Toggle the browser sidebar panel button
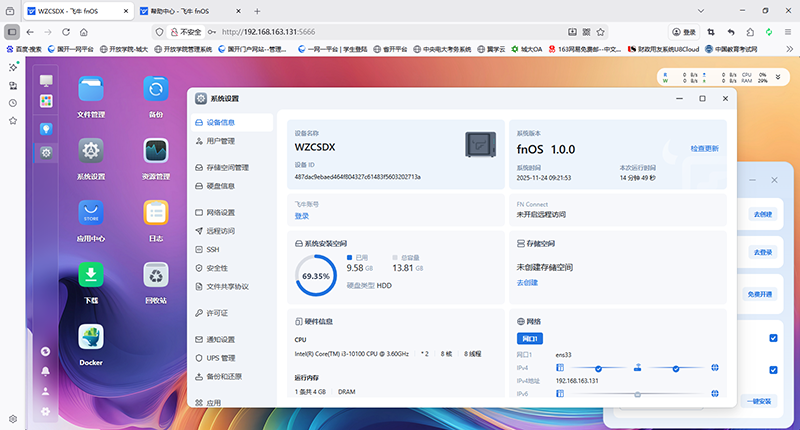Viewport: 800px width, 430px height. point(12,32)
